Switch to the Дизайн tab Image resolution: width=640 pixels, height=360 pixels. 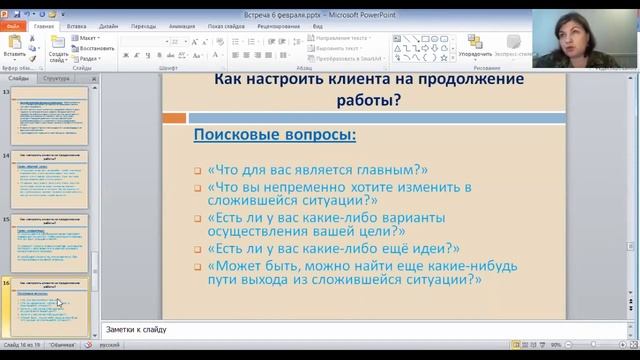[x=109, y=26]
